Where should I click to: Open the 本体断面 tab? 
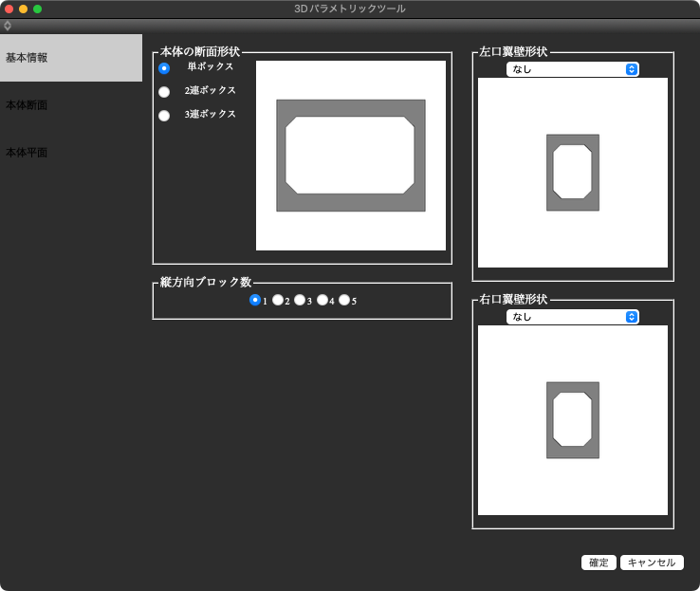pyautogui.click(x=71, y=105)
